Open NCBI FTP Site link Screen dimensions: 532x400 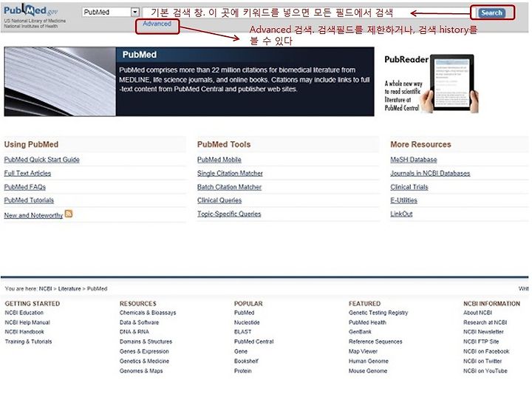(481, 342)
